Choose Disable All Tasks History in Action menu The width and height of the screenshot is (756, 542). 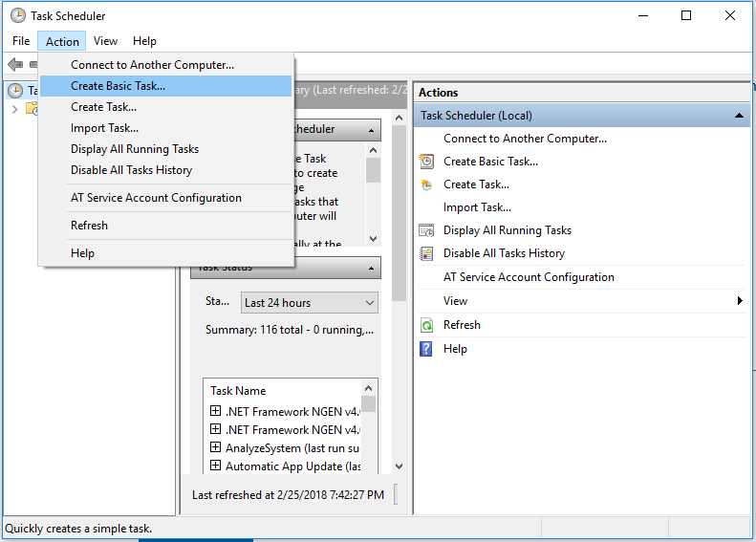(x=166, y=170)
